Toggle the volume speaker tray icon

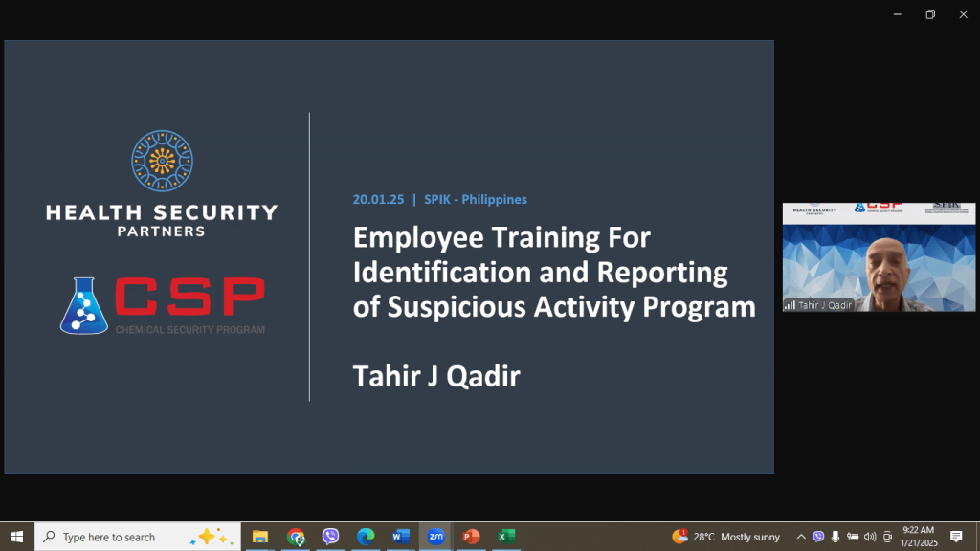pos(869,537)
